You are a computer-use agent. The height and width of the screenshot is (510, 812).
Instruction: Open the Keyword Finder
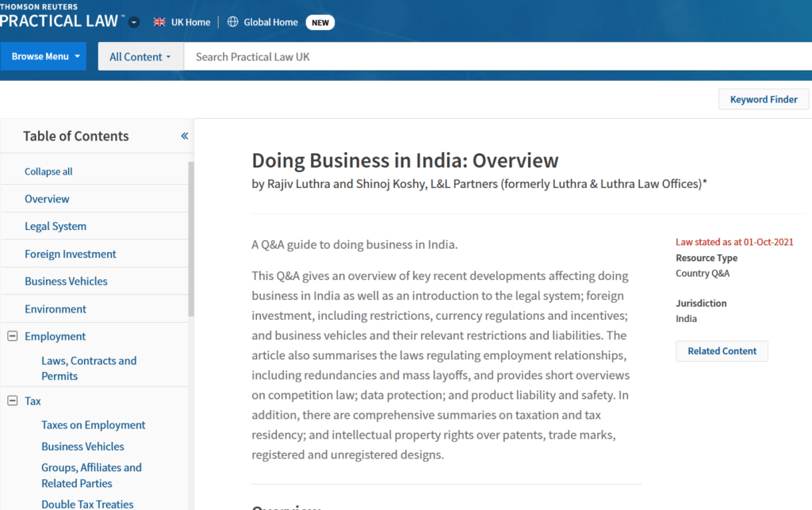[763, 99]
